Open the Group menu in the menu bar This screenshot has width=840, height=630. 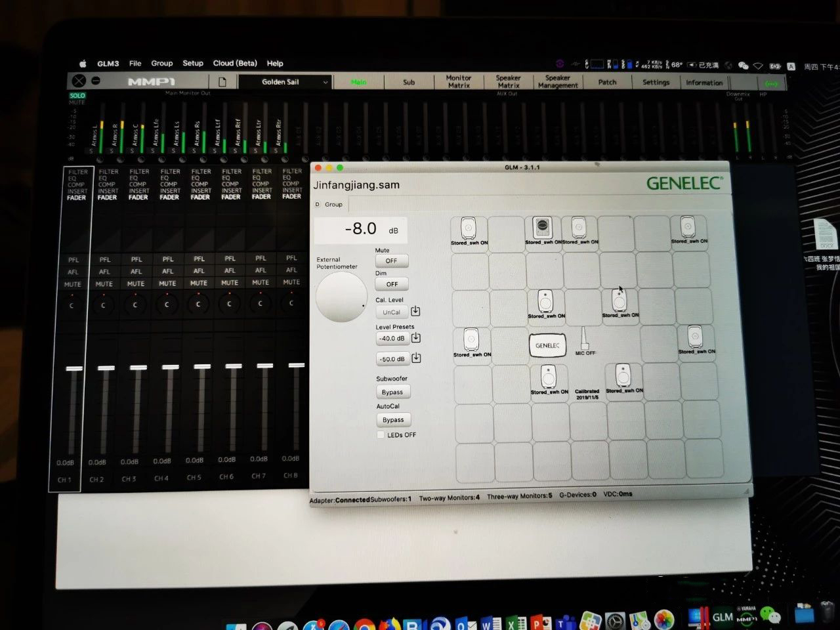coord(162,64)
